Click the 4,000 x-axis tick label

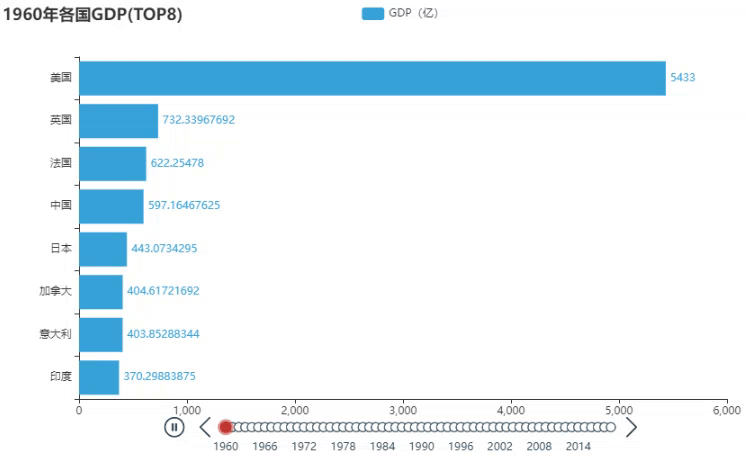[511, 410]
